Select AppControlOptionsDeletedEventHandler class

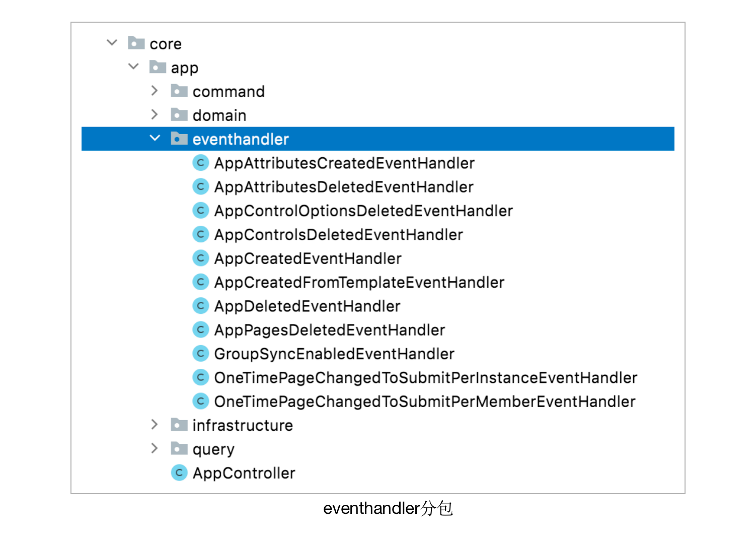point(363,211)
